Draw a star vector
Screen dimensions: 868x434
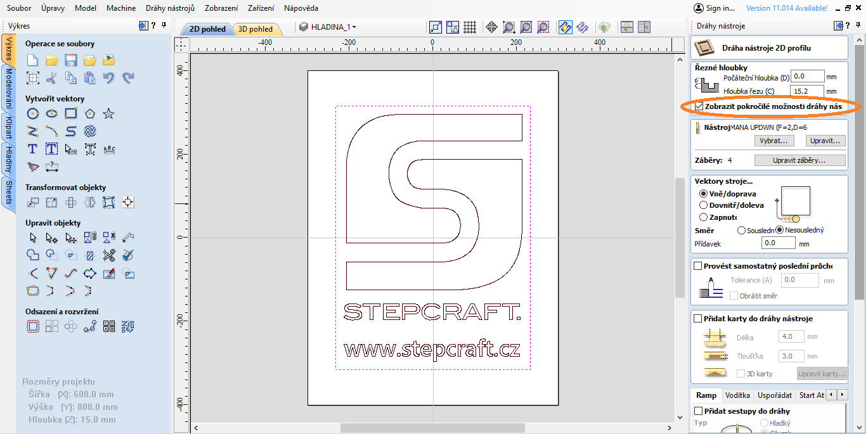[109, 113]
